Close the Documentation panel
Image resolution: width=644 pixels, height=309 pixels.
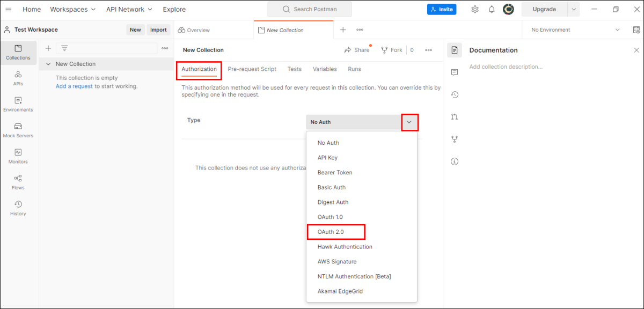(x=636, y=50)
